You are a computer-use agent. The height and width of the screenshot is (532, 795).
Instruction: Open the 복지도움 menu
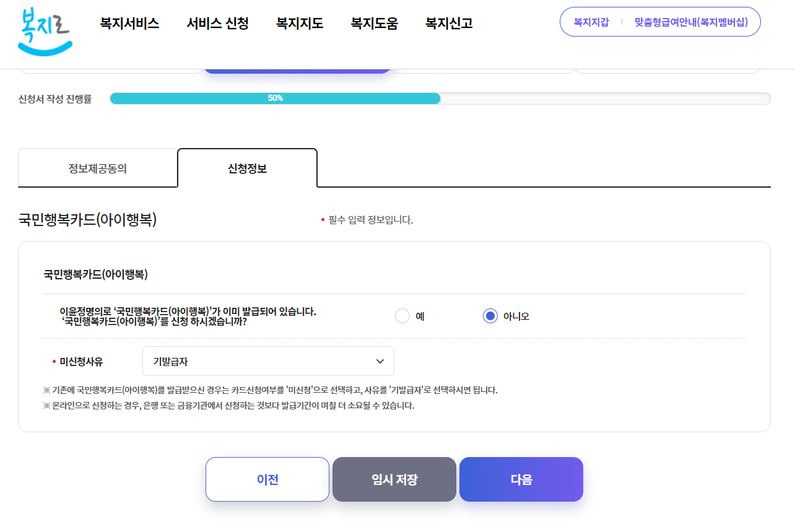click(x=374, y=24)
